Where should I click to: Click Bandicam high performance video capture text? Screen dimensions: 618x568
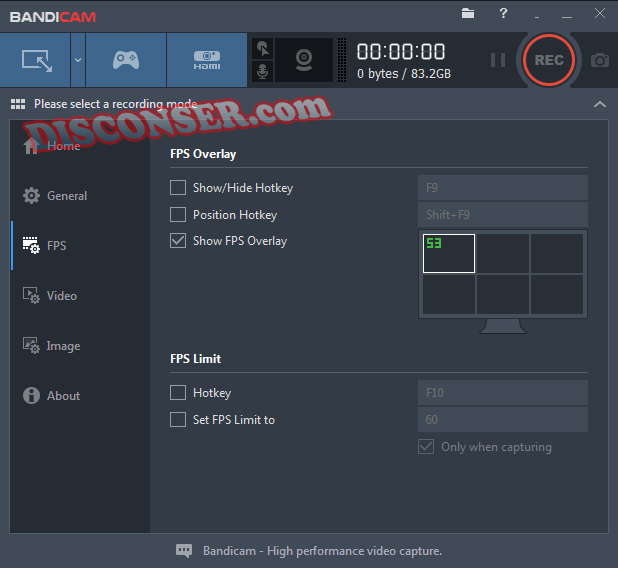click(322, 551)
